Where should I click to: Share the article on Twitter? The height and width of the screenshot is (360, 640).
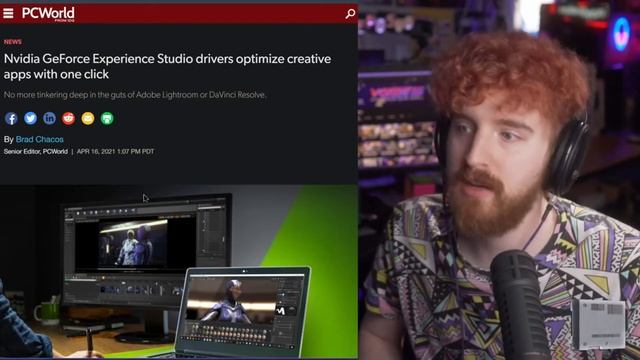coord(30,118)
